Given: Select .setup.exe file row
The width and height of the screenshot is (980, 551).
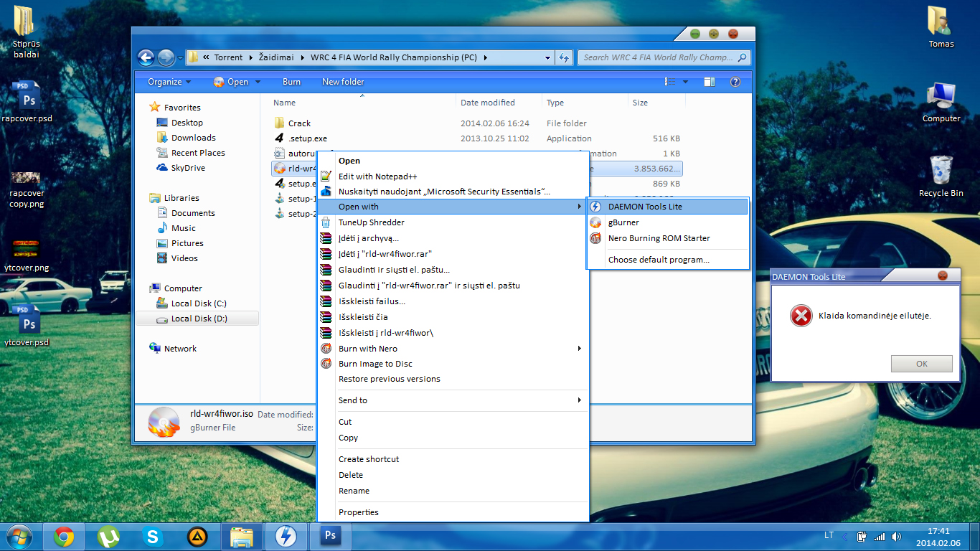Looking at the screenshot, I should point(477,138).
